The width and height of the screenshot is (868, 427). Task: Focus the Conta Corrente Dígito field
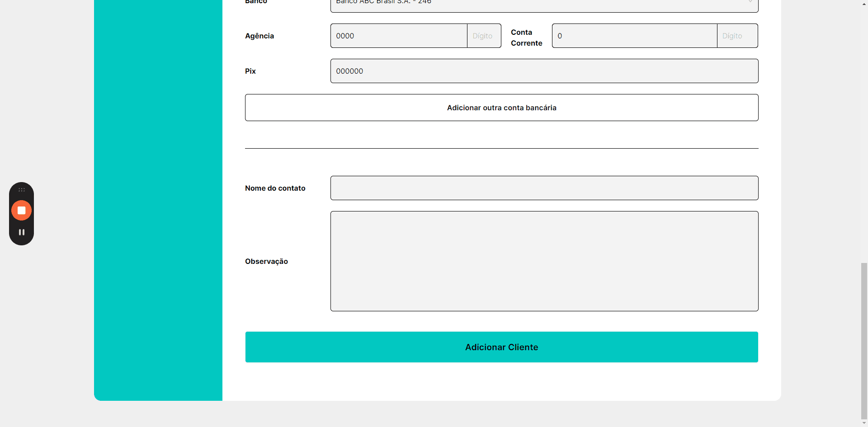click(737, 36)
